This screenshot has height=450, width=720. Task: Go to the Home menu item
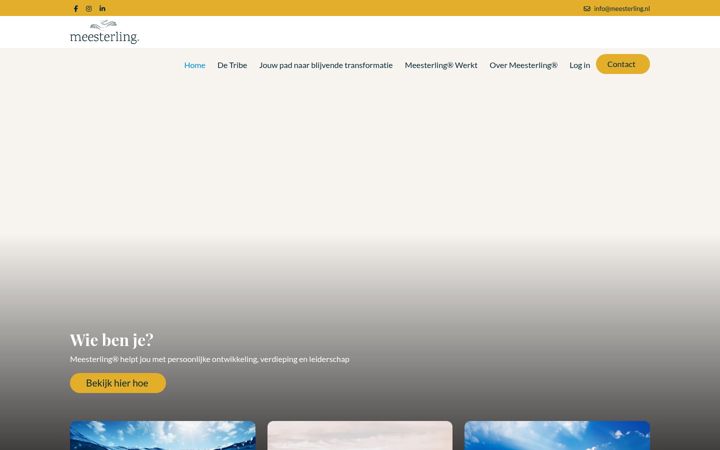[195, 65]
